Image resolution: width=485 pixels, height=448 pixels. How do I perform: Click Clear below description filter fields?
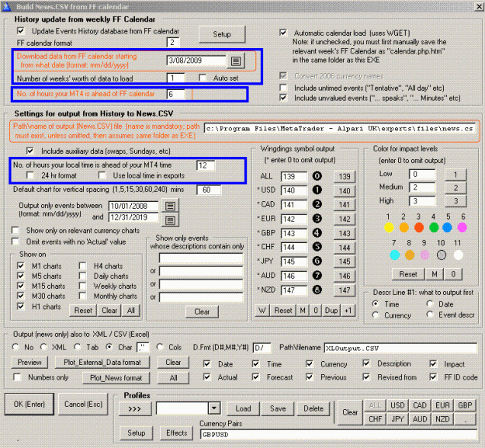click(x=202, y=311)
